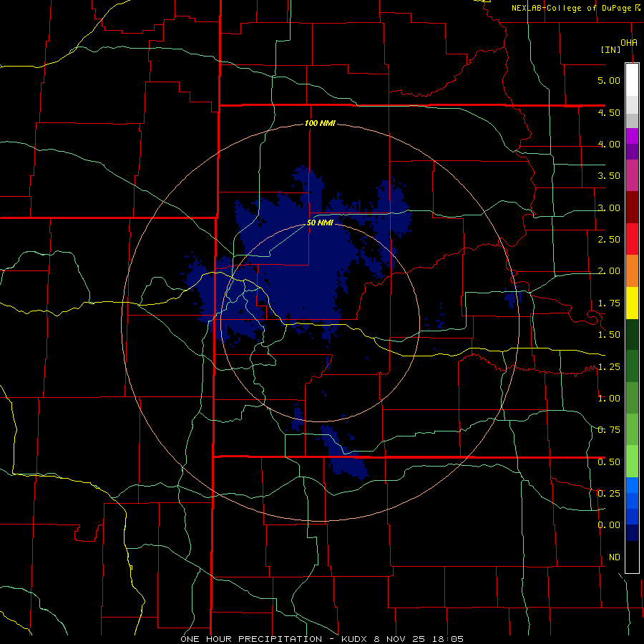
Task: Select the dark red legend color segment
Action: pyautogui.click(x=632, y=208)
